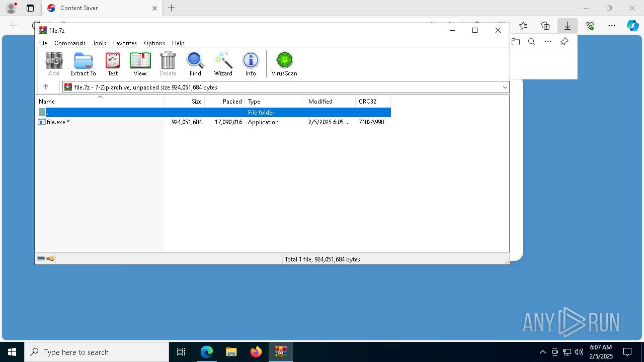
Task: Click the WinRAR title bar icon
Action: [43, 30]
